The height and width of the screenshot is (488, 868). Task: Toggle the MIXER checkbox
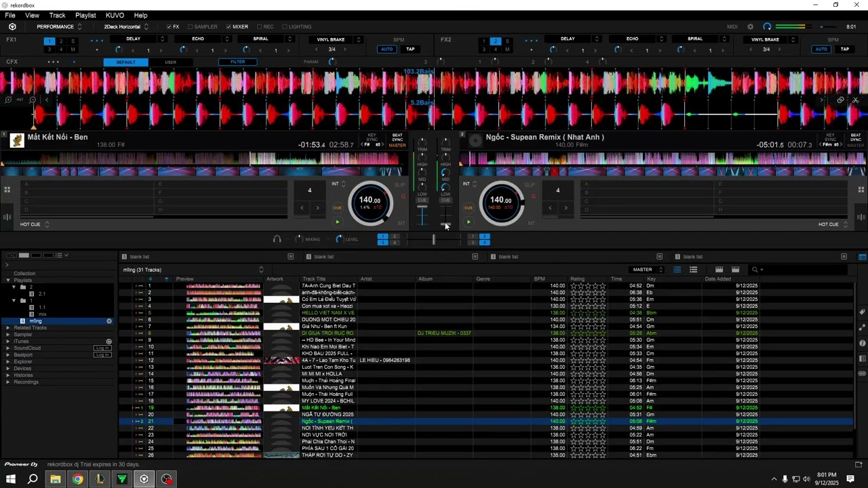tap(229, 27)
